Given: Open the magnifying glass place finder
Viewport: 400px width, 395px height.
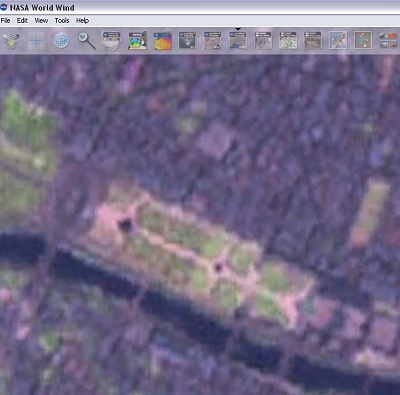Looking at the screenshot, I should 87,41.
